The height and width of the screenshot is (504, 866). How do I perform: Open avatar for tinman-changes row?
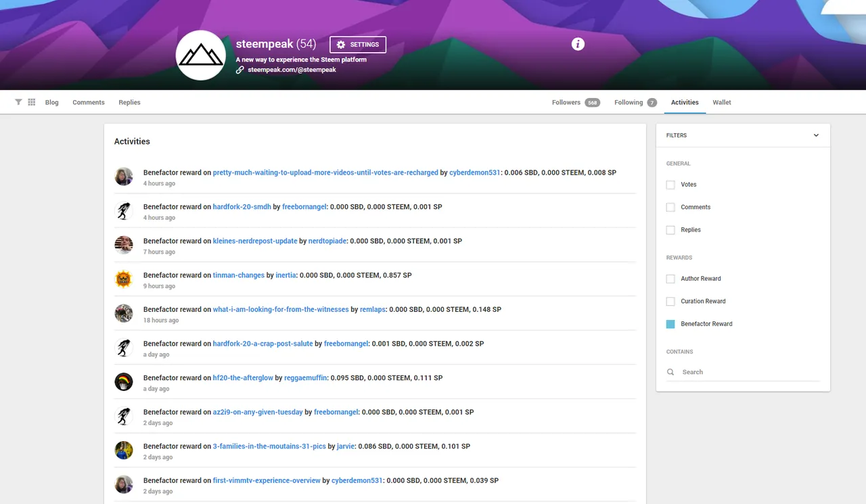click(124, 279)
